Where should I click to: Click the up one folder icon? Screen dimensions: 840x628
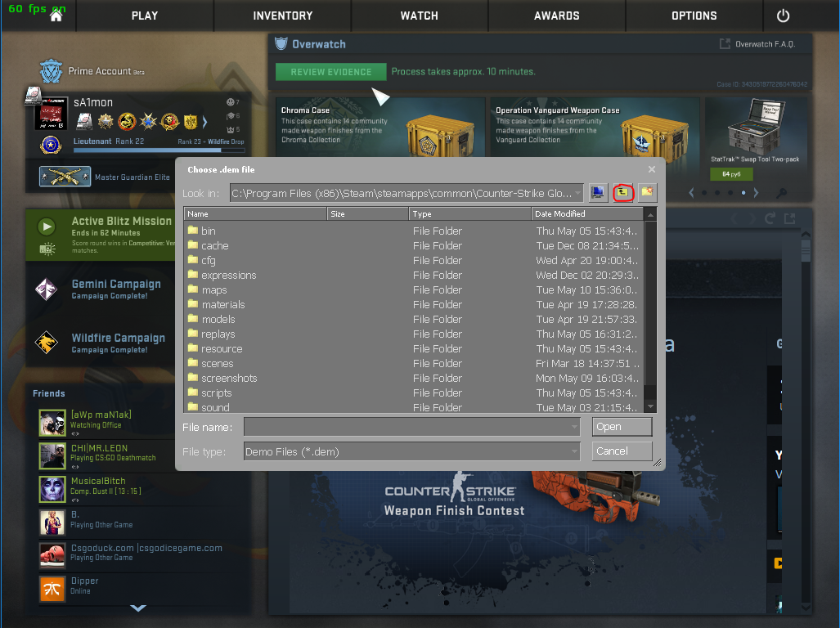(622, 193)
